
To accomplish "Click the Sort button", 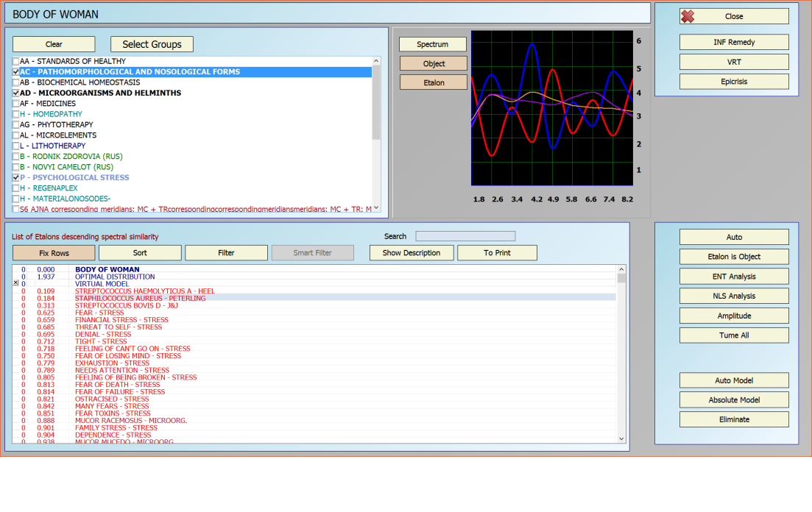I will pos(140,252).
